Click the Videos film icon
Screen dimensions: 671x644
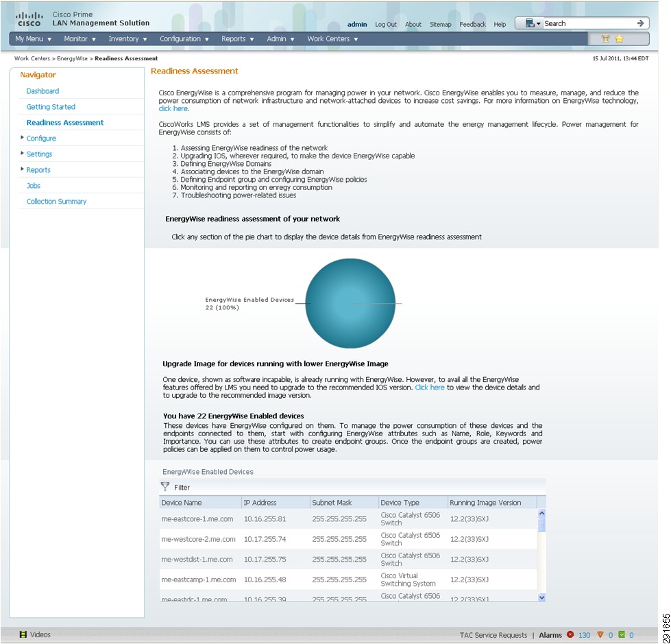point(23,634)
